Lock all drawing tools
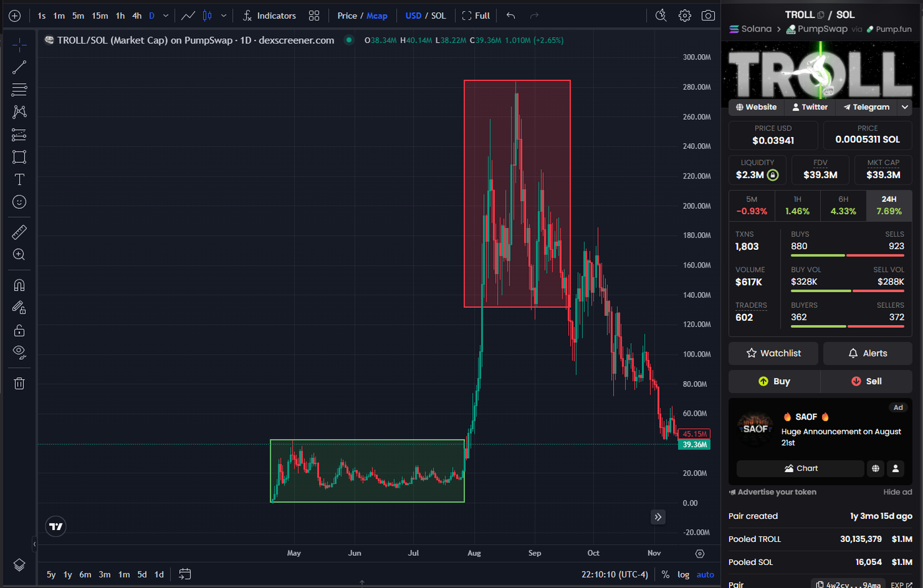Image resolution: width=923 pixels, height=588 pixels. (19, 330)
